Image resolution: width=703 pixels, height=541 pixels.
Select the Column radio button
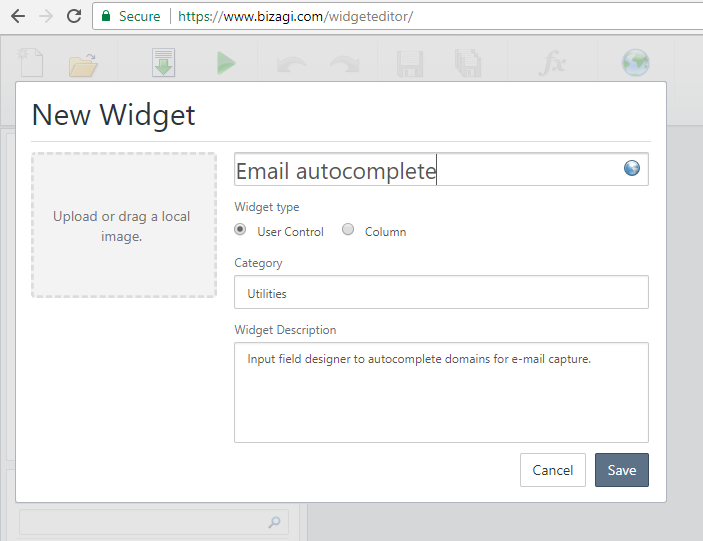pos(348,229)
